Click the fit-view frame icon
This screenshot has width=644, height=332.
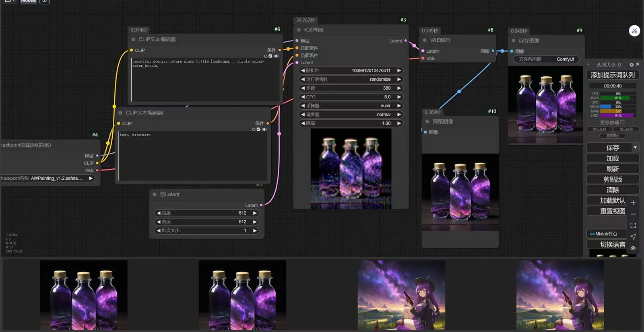(633, 225)
